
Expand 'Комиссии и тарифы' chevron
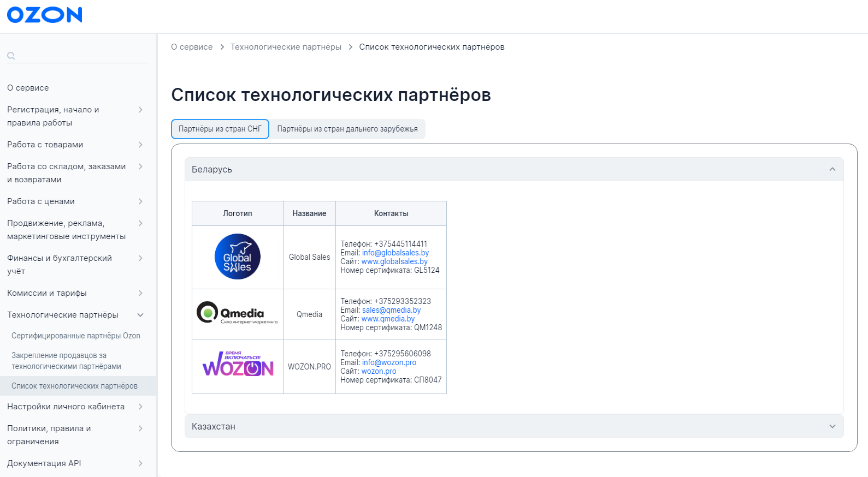pos(140,293)
